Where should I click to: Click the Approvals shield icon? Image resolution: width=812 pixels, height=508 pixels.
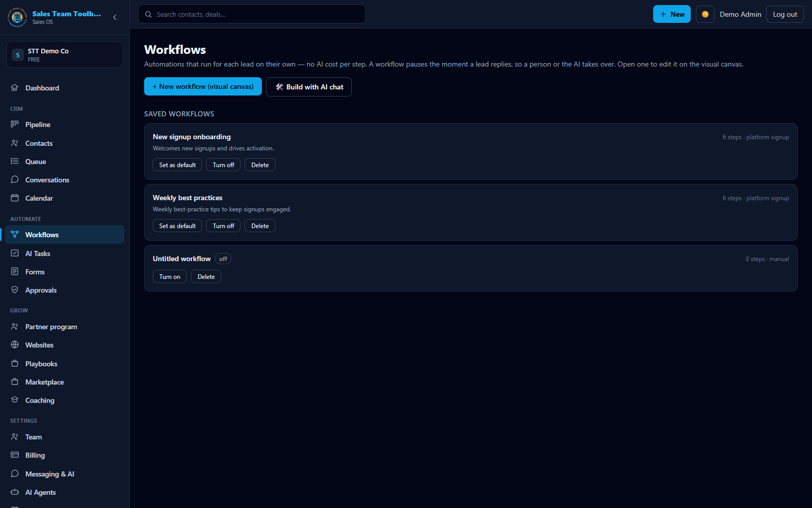[x=15, y=290]
